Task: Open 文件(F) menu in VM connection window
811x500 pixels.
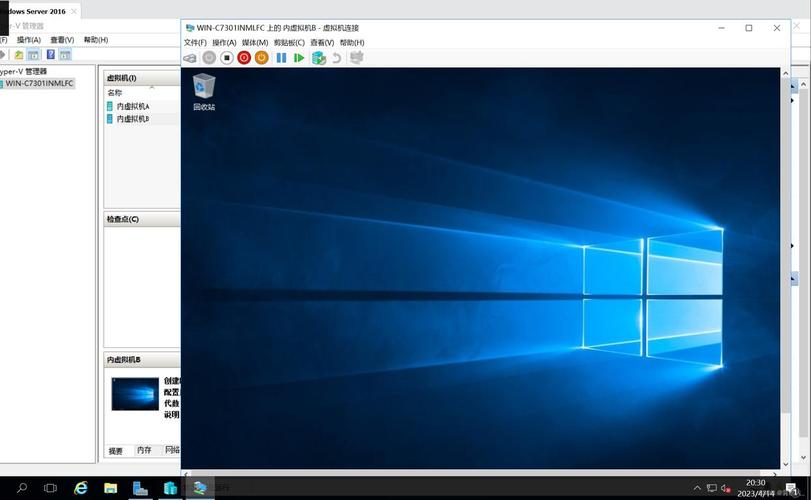Action: click(195, 42)
